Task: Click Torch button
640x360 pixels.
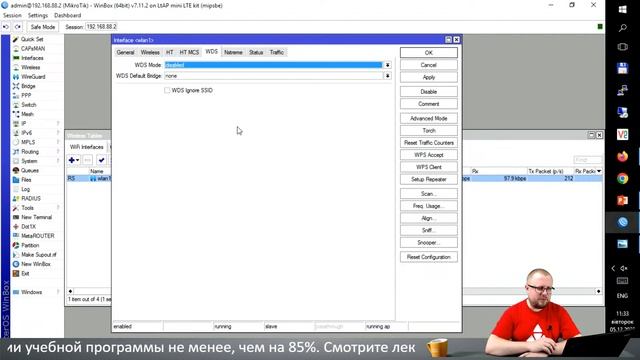Action: point(429,131)
